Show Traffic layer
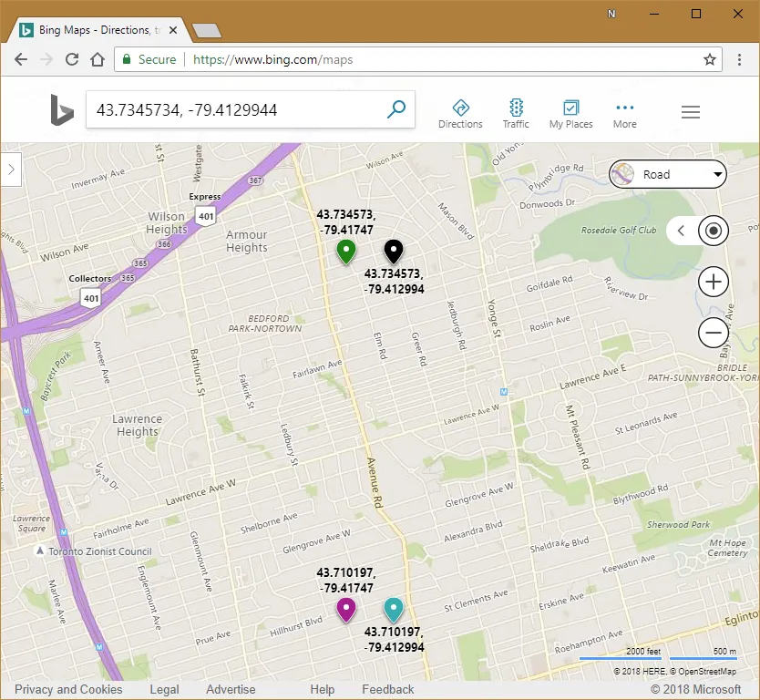 516,115
